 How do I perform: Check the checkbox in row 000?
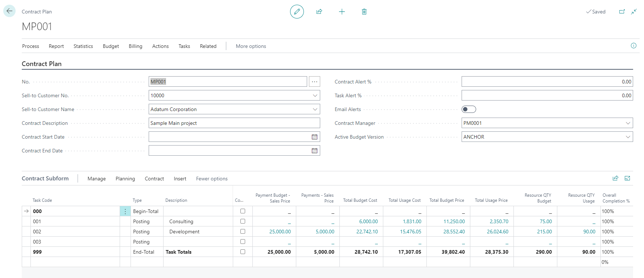pos(243,211)
